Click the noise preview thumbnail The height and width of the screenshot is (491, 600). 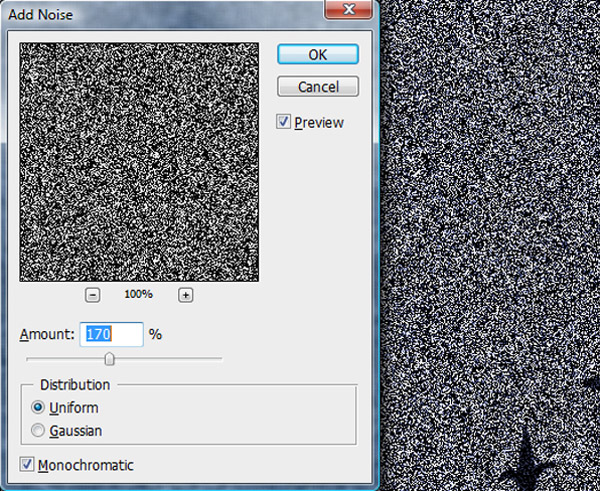pyautogui.click(x=139, y=162)
